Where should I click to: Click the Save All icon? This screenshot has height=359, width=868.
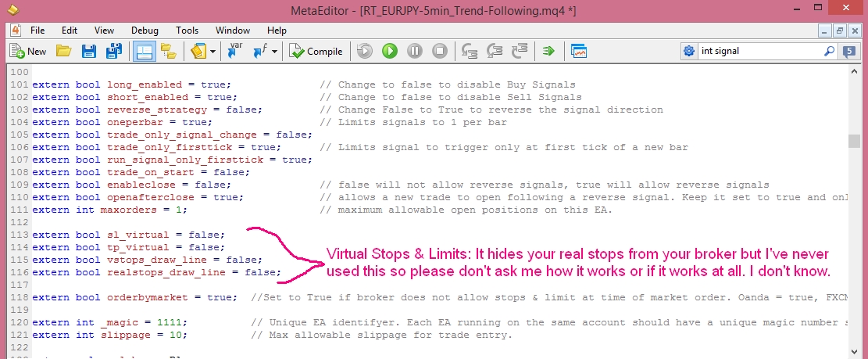point(113,52)
